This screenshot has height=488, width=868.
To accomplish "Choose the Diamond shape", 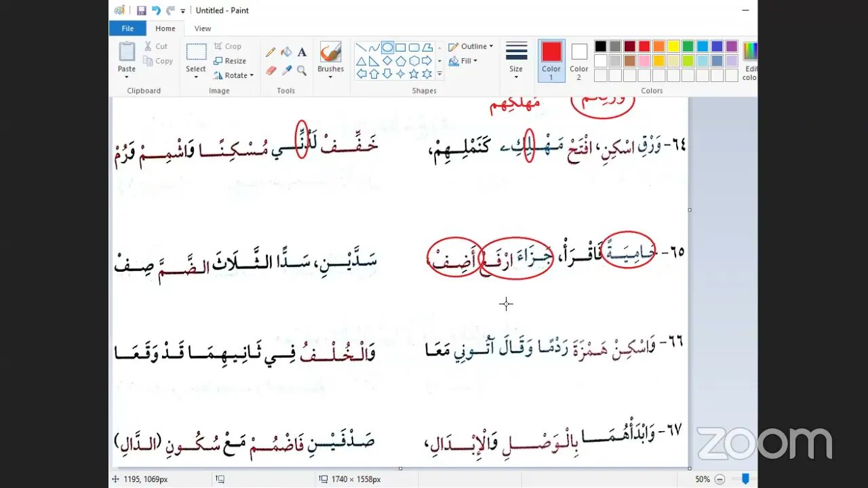I will tap(387, 60).
